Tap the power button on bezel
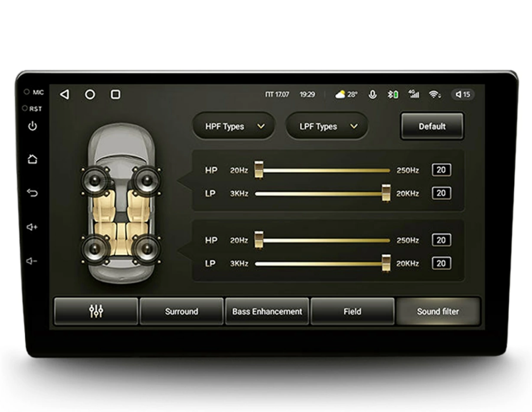Viewport: 532px width, 412px height. click(x=33, y=126)
